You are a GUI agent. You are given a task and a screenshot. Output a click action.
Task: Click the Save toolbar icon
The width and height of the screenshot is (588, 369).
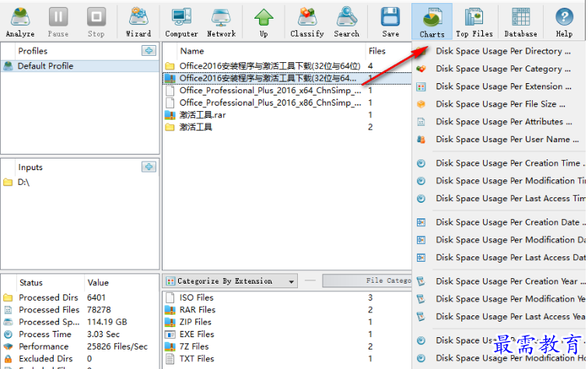pyautogui.click(x=390, y=22)
